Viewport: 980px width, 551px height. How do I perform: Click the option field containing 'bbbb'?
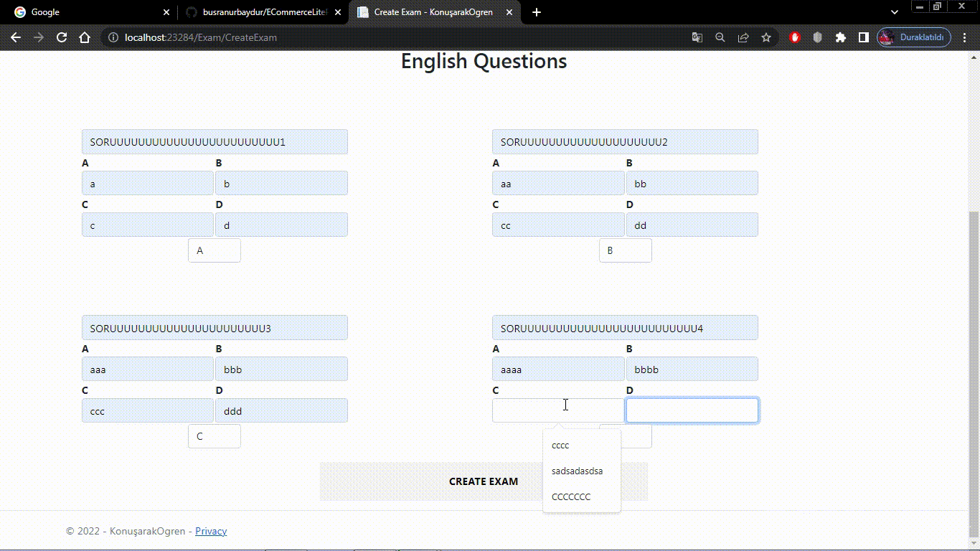tap(692, 369)
